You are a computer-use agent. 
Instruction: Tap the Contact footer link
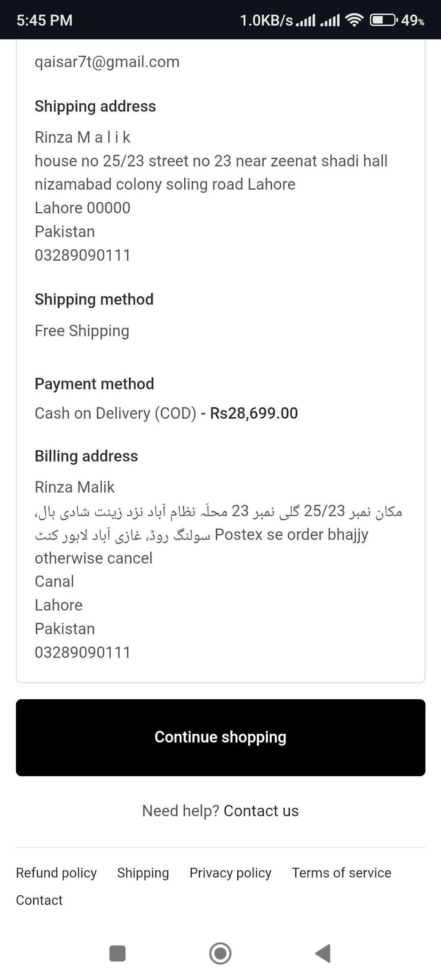point(39,900)
